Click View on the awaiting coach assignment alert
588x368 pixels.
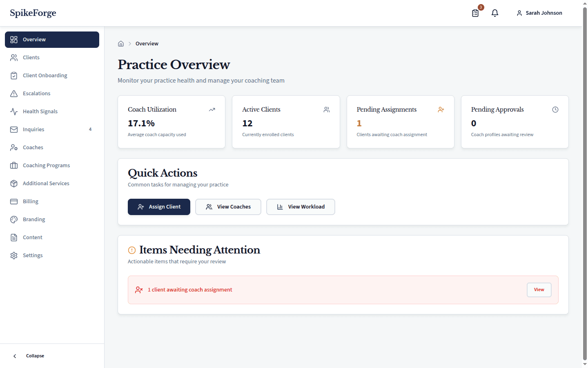pyautogui.click(x=539, y=289)
